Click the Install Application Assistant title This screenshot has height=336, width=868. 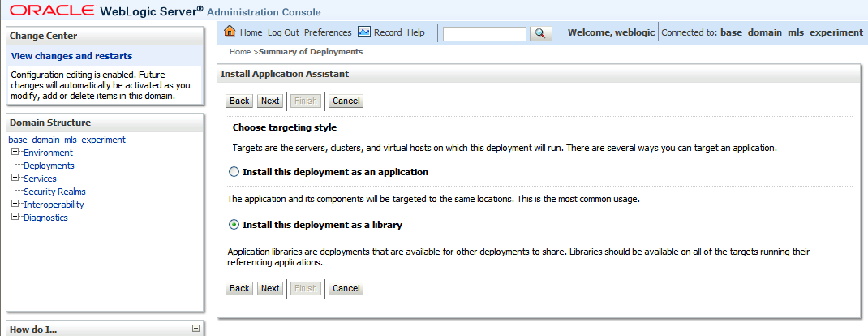pos(285,74)
